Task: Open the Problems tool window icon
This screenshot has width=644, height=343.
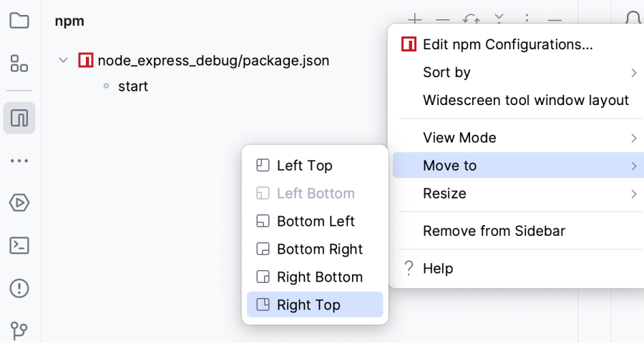Action: [19, 288]
